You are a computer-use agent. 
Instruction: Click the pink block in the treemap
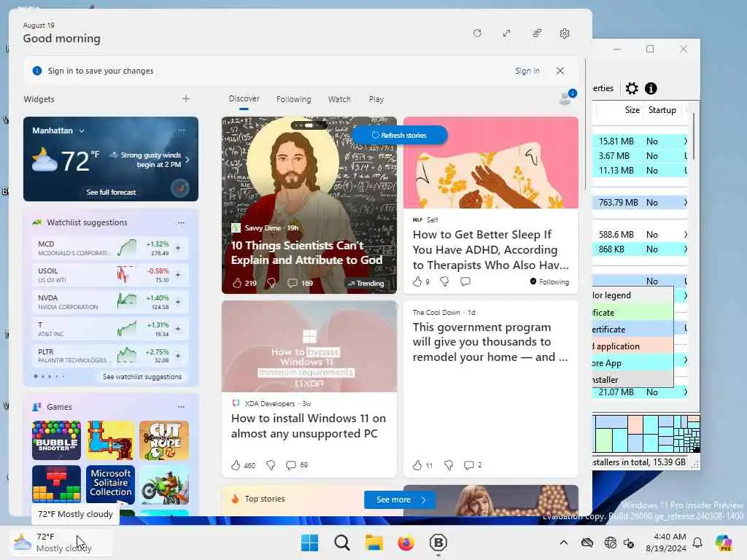(x=635, y=424)
